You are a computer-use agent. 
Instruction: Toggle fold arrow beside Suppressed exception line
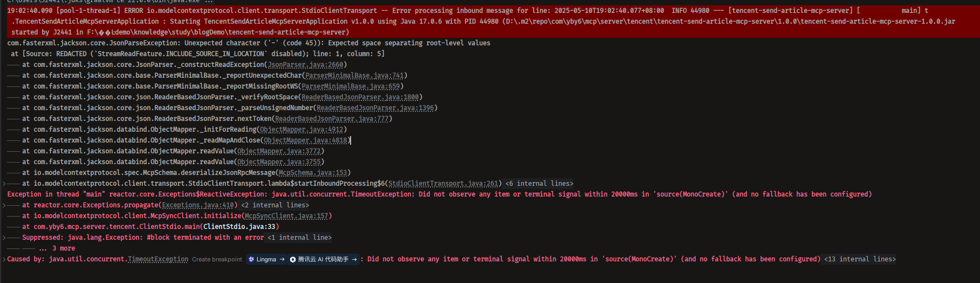point(4,238)
